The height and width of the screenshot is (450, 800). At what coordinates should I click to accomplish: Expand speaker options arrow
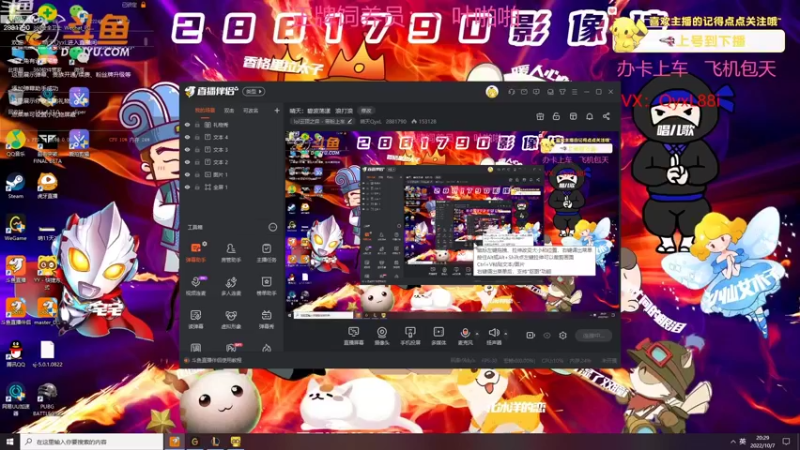tap(506, 334)
